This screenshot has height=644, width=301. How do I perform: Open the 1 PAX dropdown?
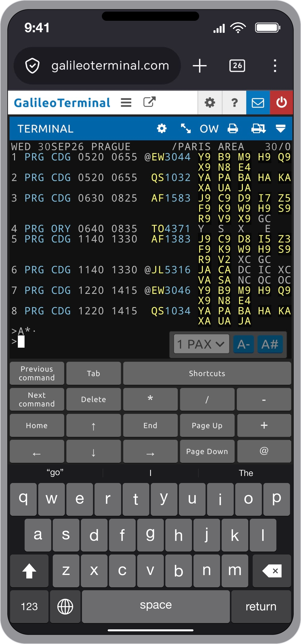click(x=202, y=344)
